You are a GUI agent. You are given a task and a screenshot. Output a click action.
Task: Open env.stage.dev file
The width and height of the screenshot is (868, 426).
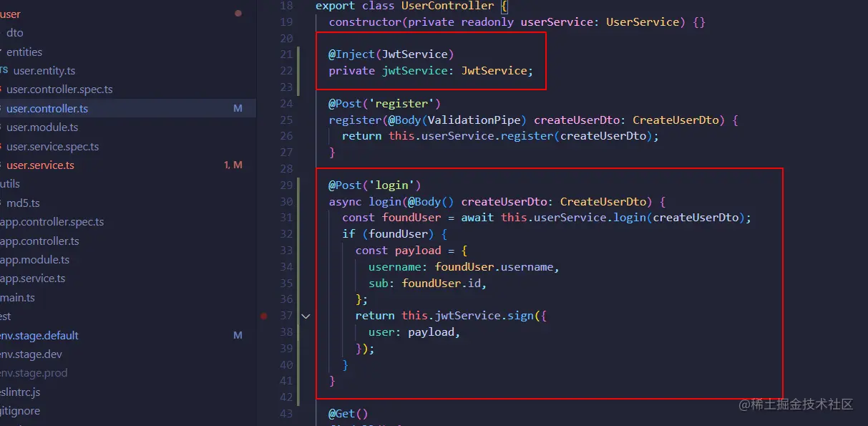tap(31, 354)
